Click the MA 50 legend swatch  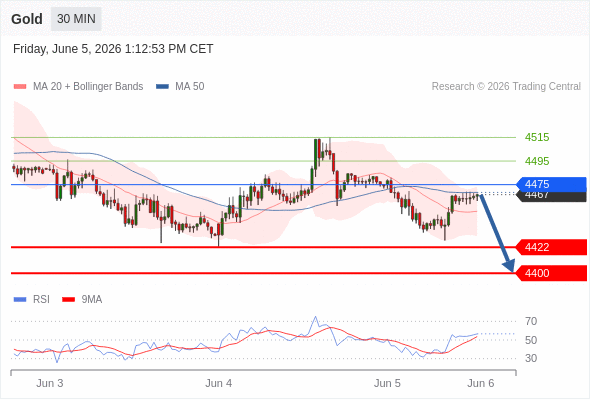click(x=162, y=87)
